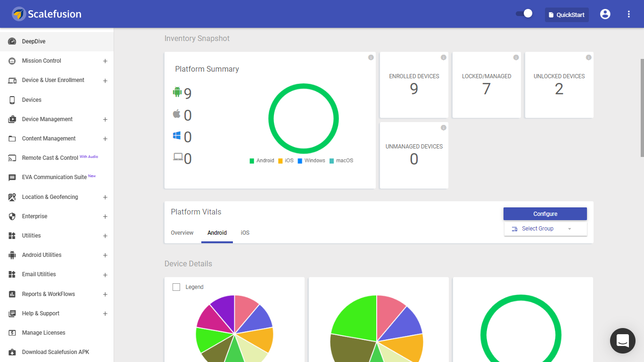
Task: Click the iOS orange legend swatch
Action: tap(281, 161)
